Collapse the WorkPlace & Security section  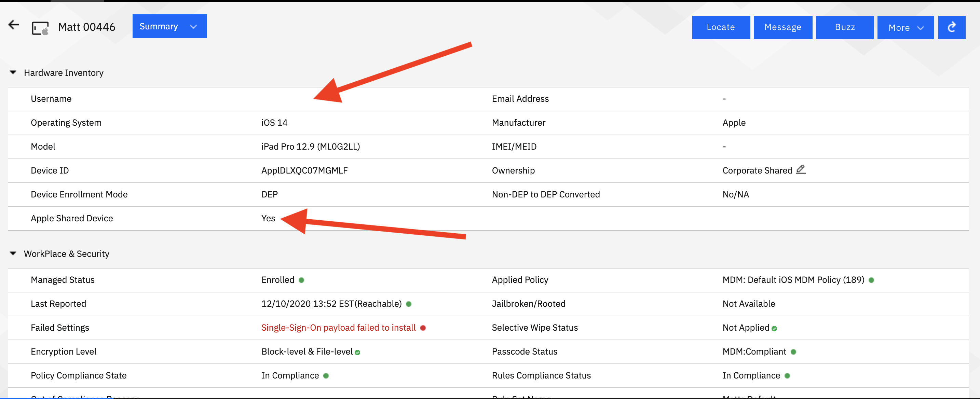point(13,253)
